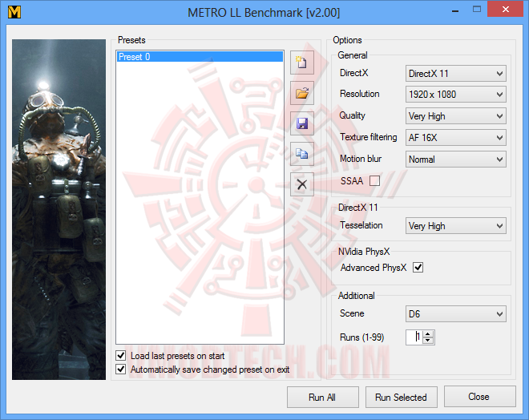Viewport: 529px width, 420px height.
Task: Disable the Advanced PhysX checkbox
Action: click(x=418, y=268)
